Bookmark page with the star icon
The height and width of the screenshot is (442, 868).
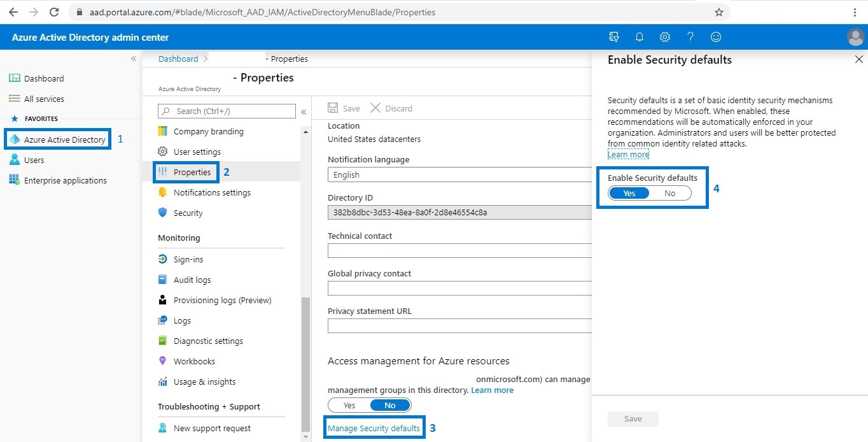[x=719, y=12]
